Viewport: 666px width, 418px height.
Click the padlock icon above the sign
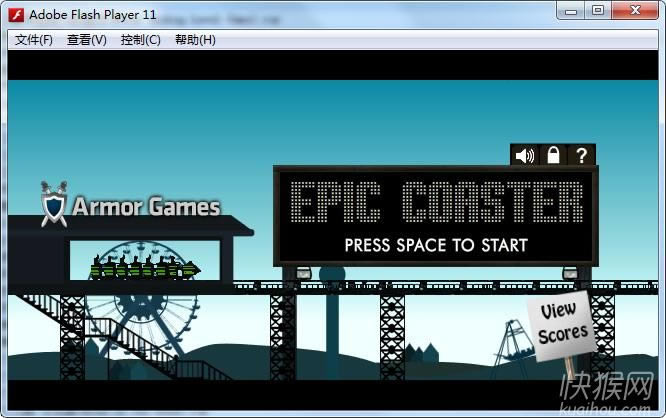coord(553,155)
